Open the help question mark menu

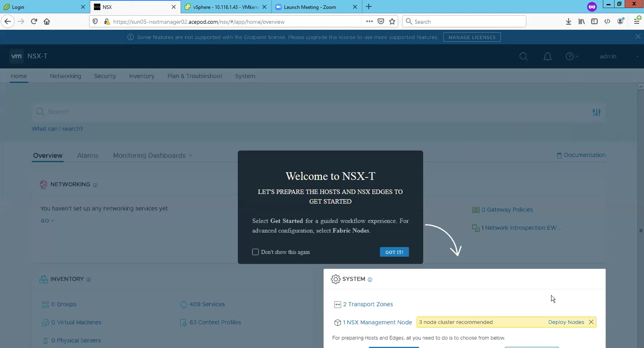[x=572, y=56]
